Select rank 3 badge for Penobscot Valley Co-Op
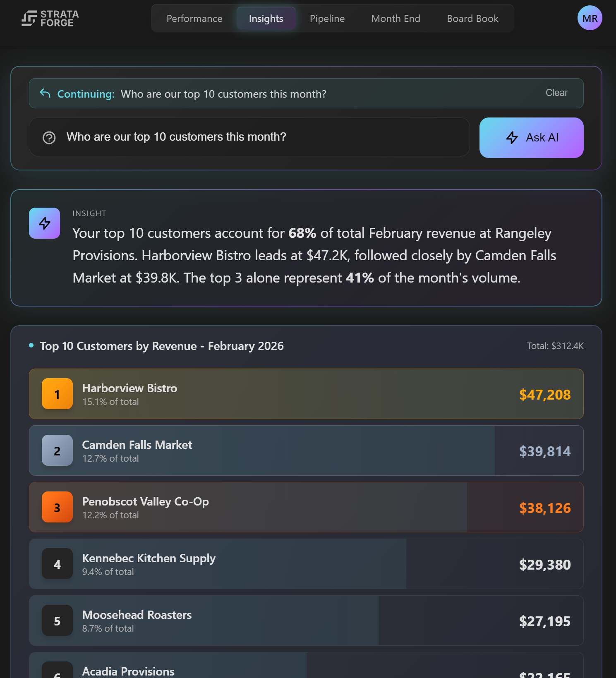 click(x=57, y=507)
